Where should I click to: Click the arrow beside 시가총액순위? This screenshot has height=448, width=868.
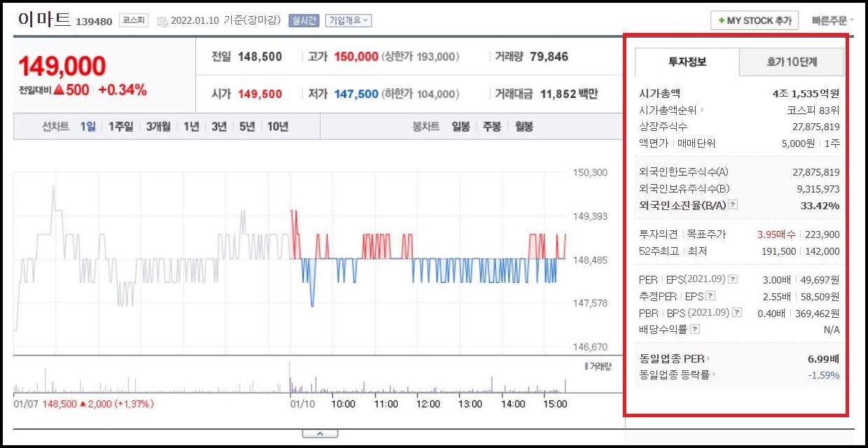[702, 110]
